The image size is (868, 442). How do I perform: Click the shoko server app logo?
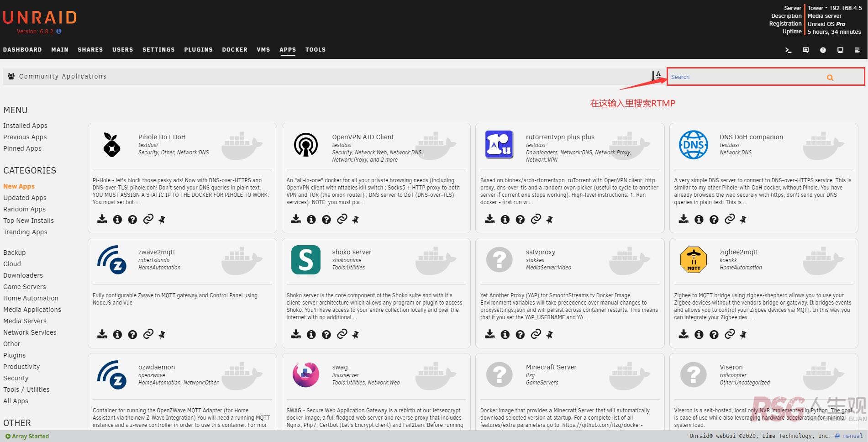(306, 259)
